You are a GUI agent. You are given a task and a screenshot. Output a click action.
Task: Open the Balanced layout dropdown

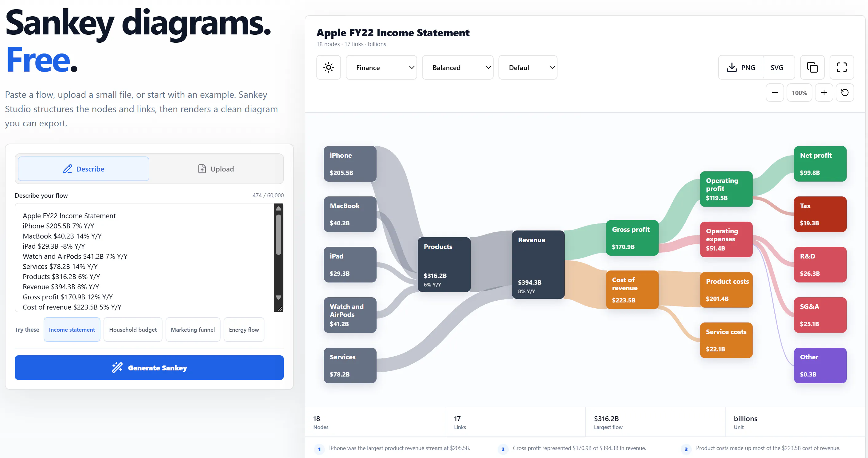(x=458, y=67)
